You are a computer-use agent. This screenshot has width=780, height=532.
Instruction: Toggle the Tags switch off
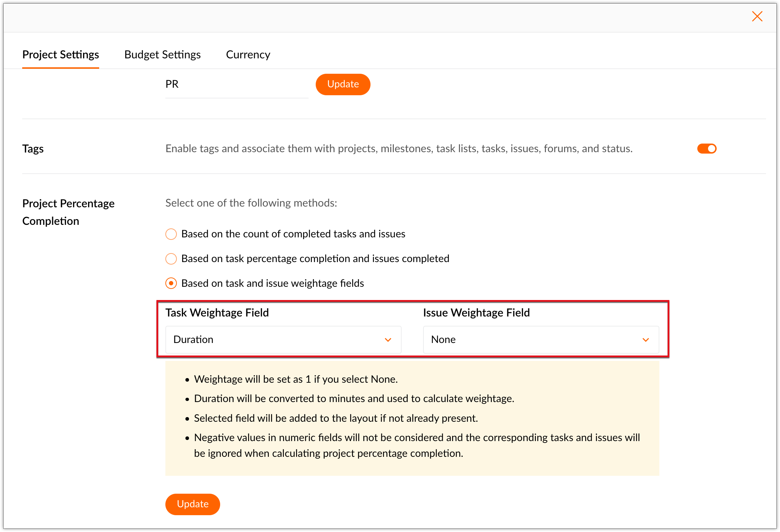[x=706, y=149]
